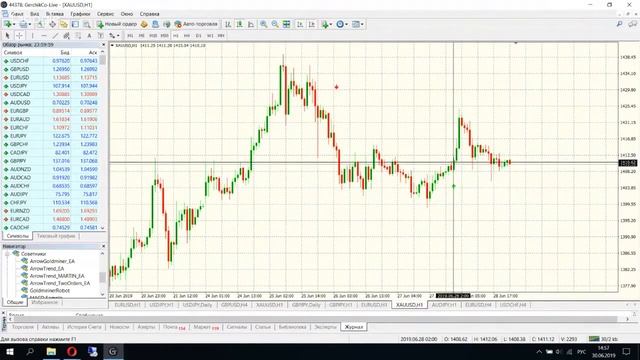Toggle the Navigator panel icon
This screenshot has width=640, height=360.
pos(64,24)
